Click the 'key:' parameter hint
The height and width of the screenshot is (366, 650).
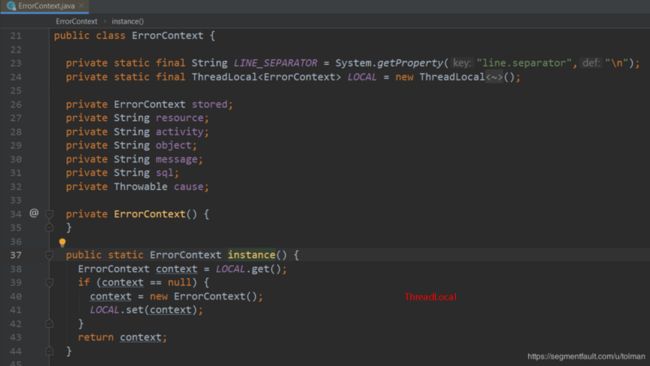462,63
